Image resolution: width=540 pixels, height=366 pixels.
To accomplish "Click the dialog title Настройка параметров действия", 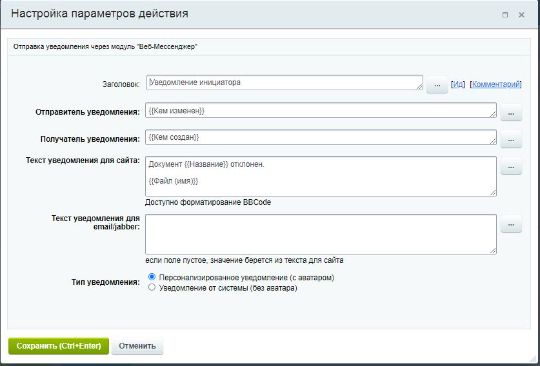I will click(100, 13).
